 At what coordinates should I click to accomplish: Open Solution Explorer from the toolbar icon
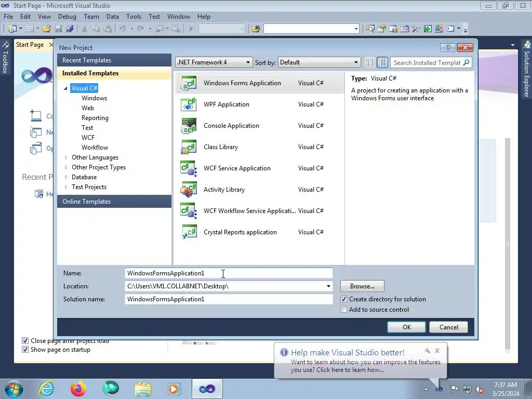(370, 29)
